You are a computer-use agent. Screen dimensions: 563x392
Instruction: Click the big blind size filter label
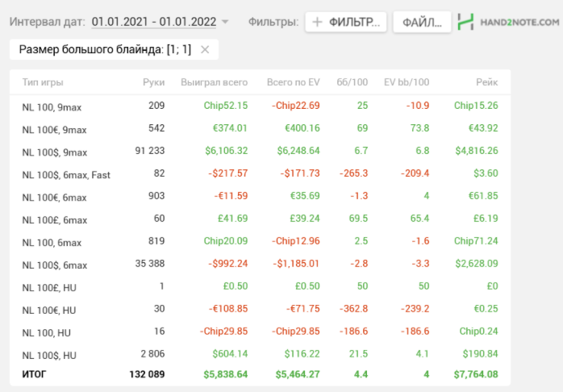pyautogui.click(x=105, y=50)
